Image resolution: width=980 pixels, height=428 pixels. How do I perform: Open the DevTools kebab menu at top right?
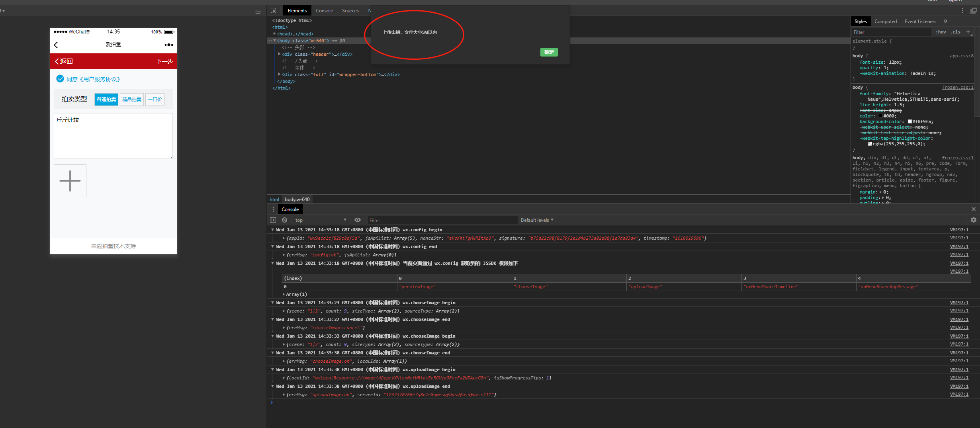click(962, 11)
